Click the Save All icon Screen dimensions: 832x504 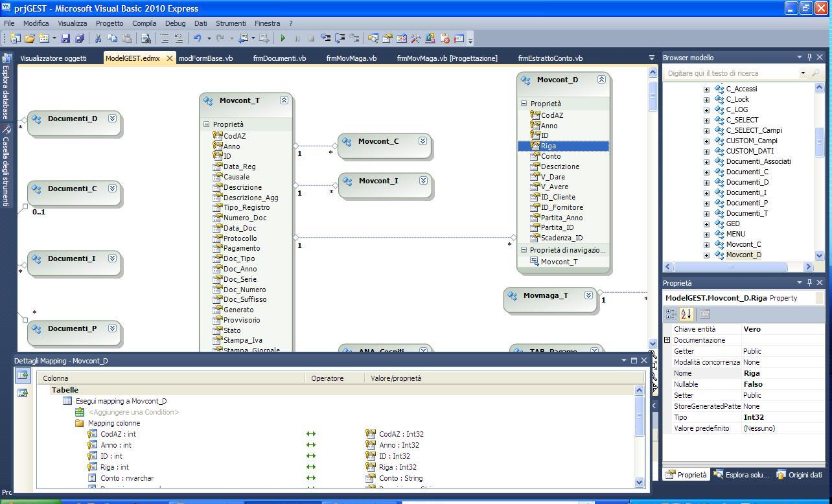click(80, 39)
